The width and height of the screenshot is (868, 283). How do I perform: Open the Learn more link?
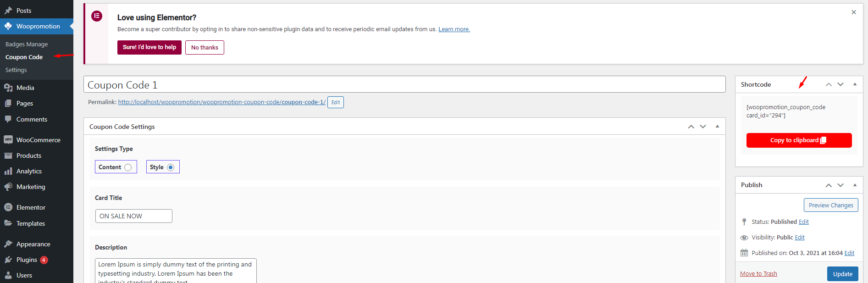pos(454,29)
